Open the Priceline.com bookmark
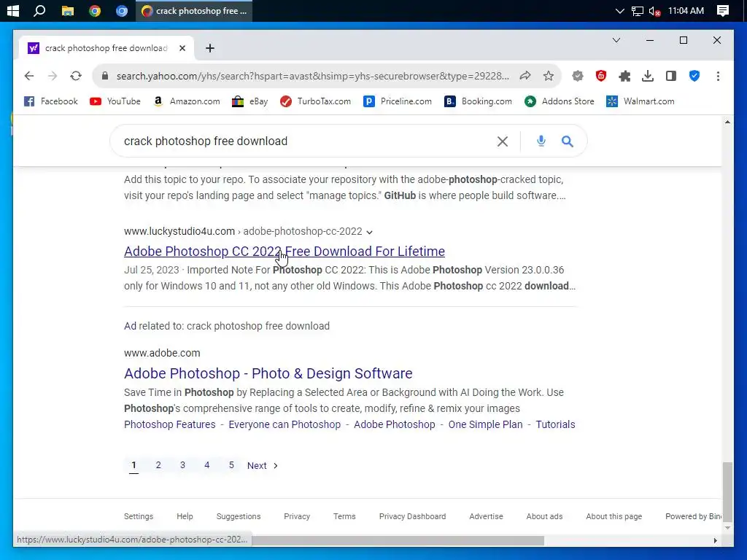 (398, 101)
